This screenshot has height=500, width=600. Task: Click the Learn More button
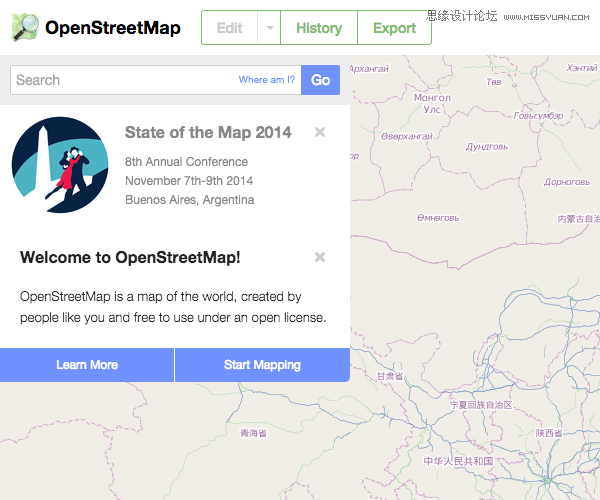click(x=87, y=365)
